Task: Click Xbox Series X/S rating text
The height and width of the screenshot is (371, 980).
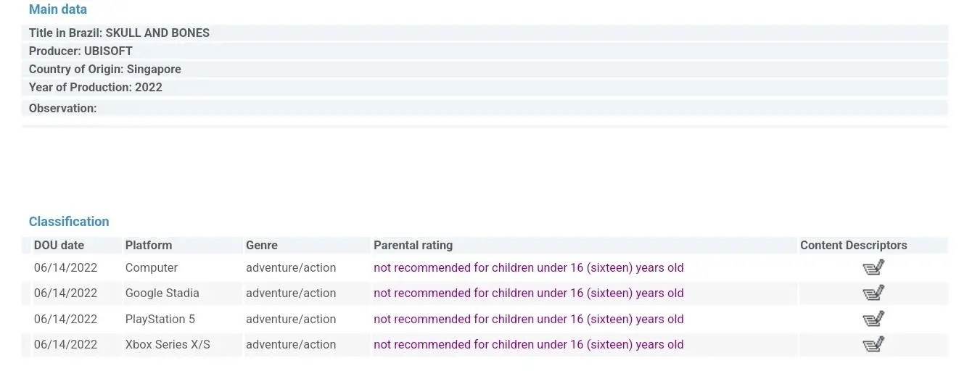Action: coord(528,345)
